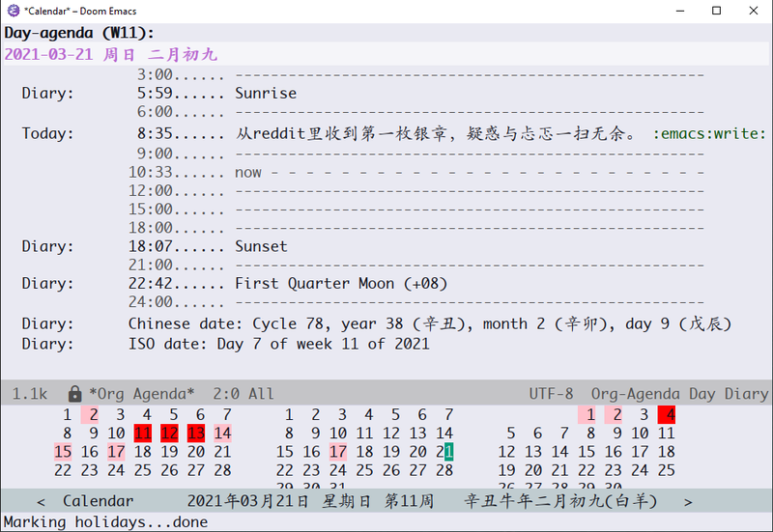Select red holiday 12 in left calendar
Image resolution: width=773 pixels, height=532 pixels.
[169, 434]
